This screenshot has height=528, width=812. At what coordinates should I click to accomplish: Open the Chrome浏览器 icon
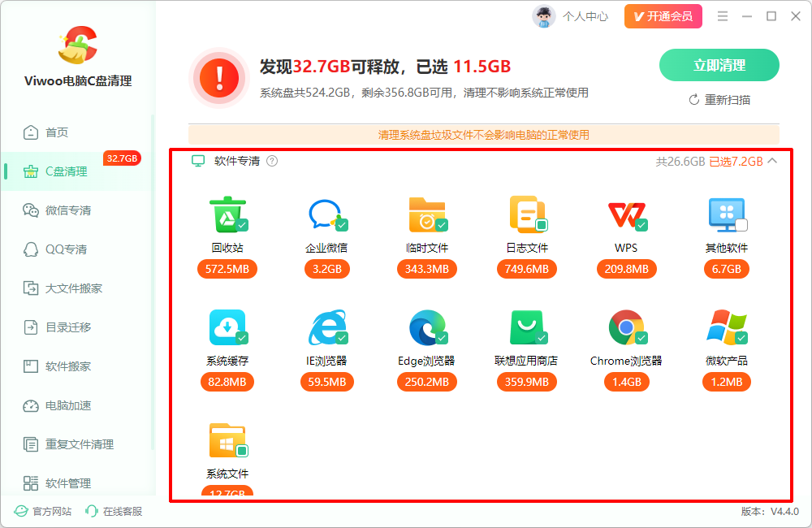click(626, 327)
